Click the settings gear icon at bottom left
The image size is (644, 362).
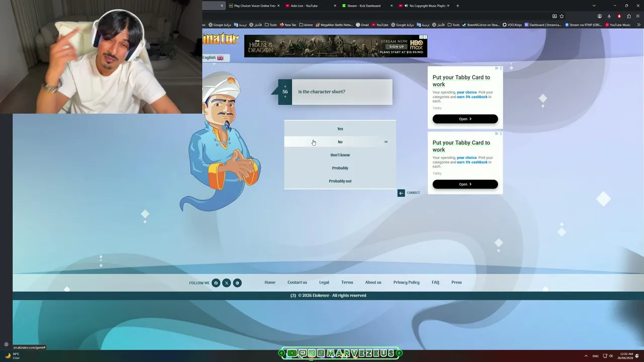click(x=6, y=344)
